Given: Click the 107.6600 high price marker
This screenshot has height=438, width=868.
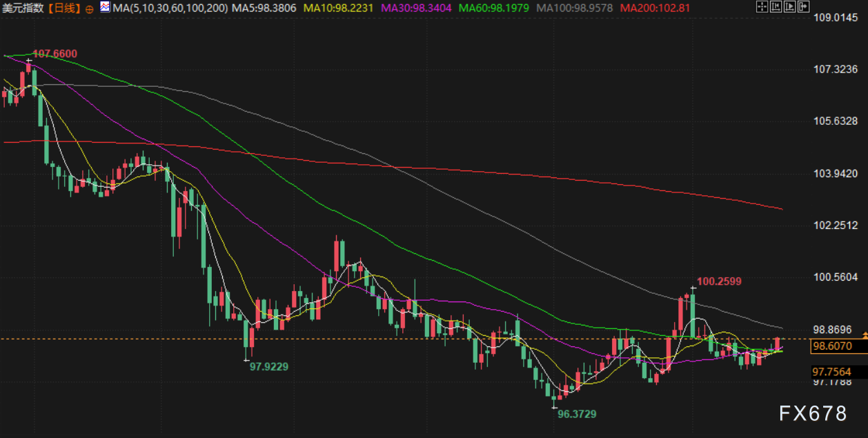Looking at the screenshot, I should (x=55, y=54).
